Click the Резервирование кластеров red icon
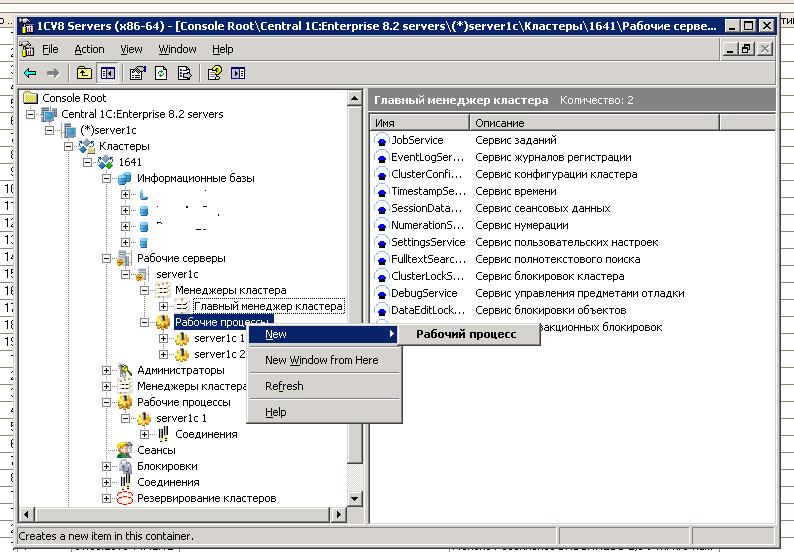794x552 pixels. [125, 498]
